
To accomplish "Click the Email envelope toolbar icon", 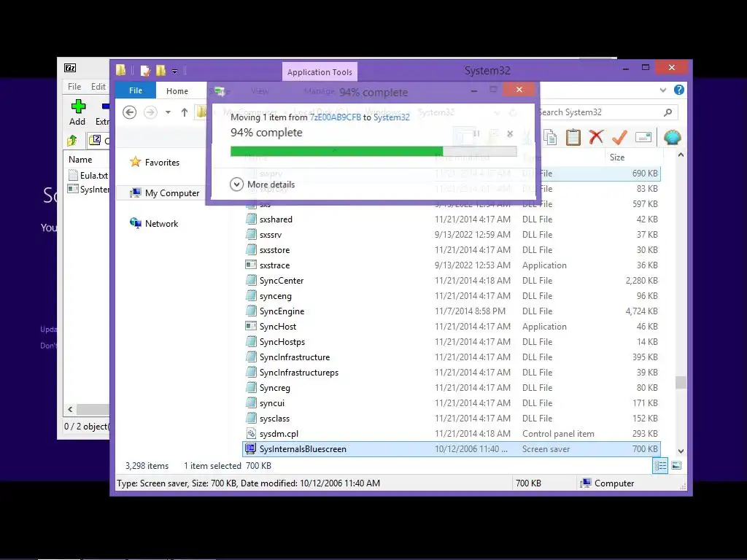I will click(643, 137).
